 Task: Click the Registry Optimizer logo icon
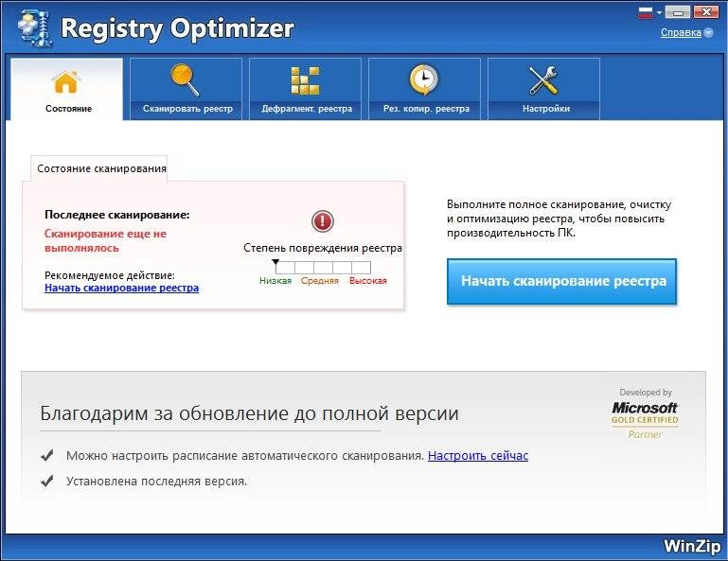click(34, 27)
